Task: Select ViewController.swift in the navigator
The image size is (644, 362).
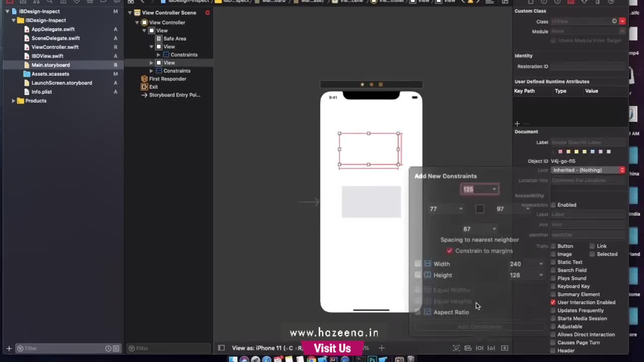Action: click(55, 47)
